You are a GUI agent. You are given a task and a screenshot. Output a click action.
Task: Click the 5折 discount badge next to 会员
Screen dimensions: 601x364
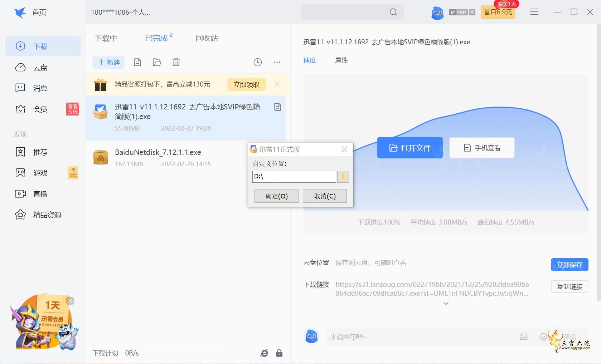point(73,109)
